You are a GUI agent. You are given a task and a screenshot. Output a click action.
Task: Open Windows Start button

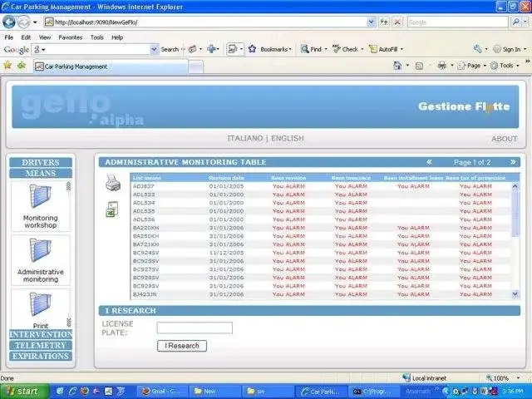(x=24, y=392)
